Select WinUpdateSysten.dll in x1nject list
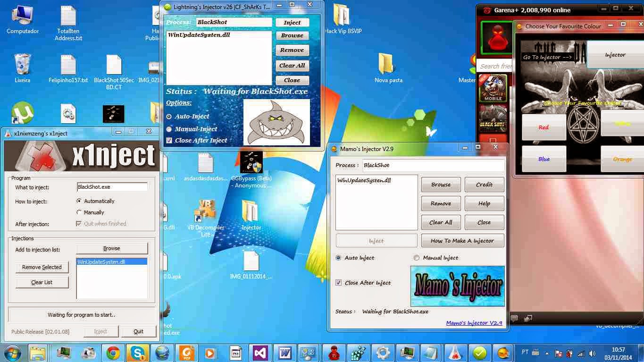 point(112,261)
